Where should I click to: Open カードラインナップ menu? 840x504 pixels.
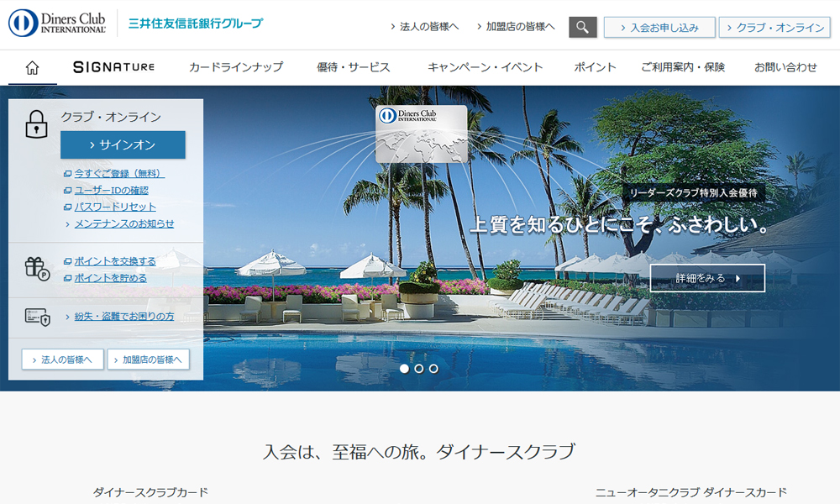(x=236, y=67)
